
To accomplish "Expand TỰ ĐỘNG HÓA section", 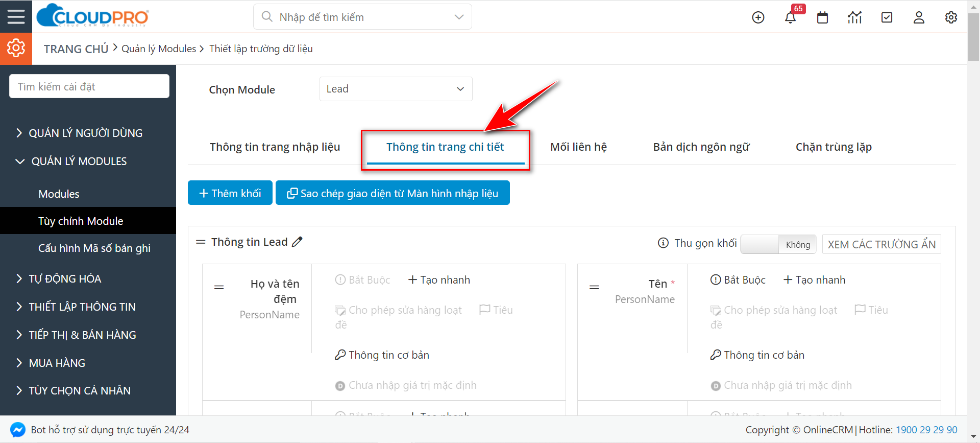I will click(59, 279).
